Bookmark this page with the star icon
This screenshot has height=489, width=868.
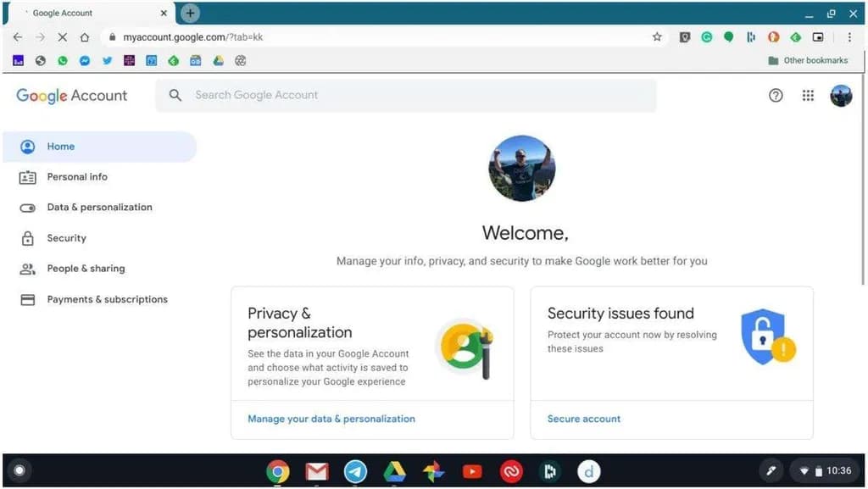[657, 37]
